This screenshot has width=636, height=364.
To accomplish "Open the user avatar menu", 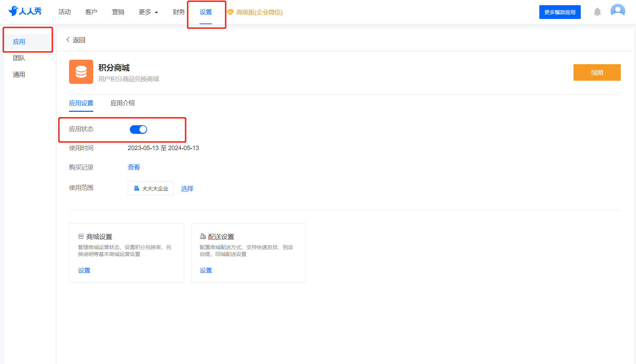I will click(618, 11).
